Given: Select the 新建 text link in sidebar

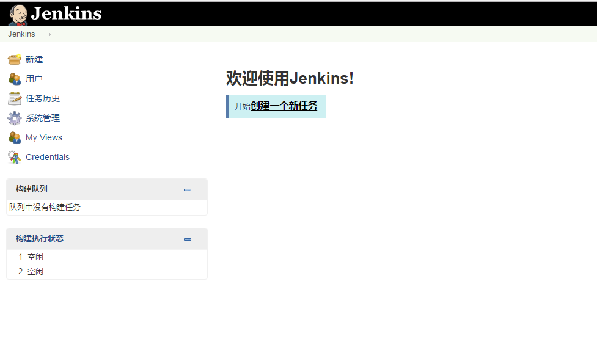Looking at the screenshot, I should (34, 59).
